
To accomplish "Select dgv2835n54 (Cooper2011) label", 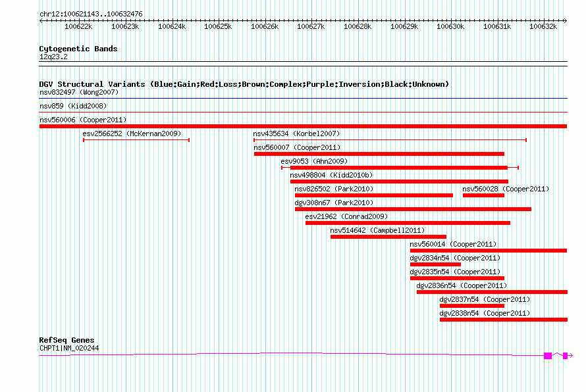I will pyautogui.click(x=455, y=272).
